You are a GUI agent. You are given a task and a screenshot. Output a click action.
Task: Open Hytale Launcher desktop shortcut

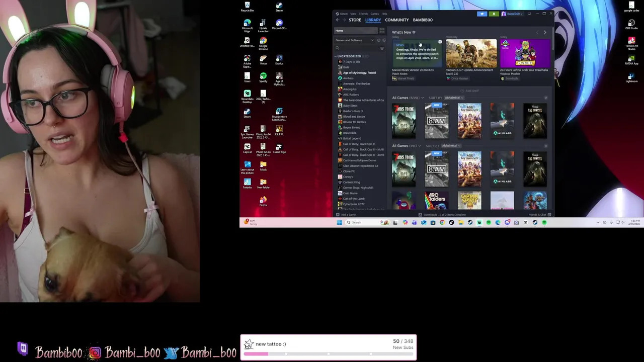tap(263, 25)
